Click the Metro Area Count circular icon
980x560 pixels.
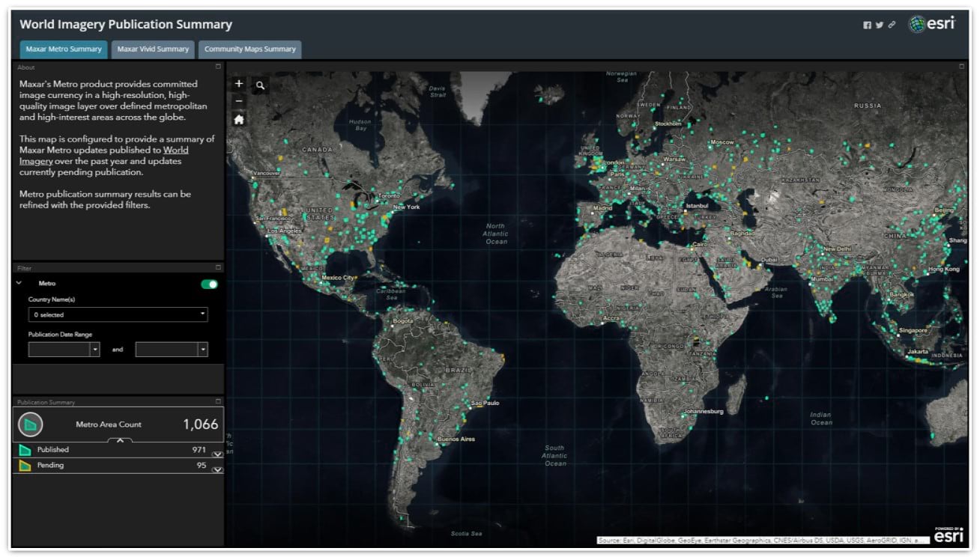tap(30, 424)
